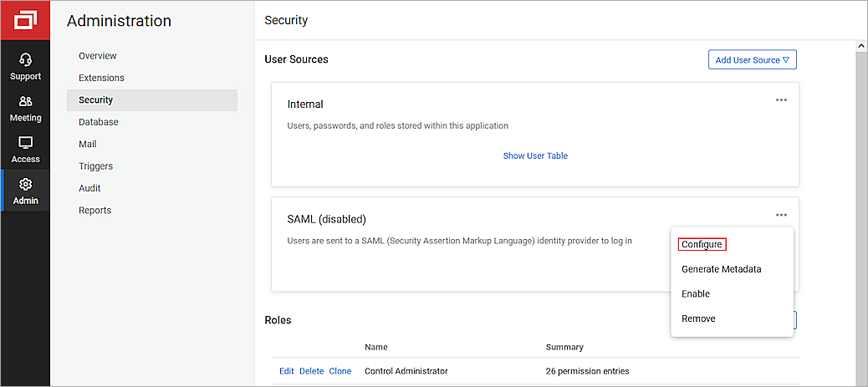868x387 pixels.
Task: Open the Audit administration page
Action: pos(89,188)
